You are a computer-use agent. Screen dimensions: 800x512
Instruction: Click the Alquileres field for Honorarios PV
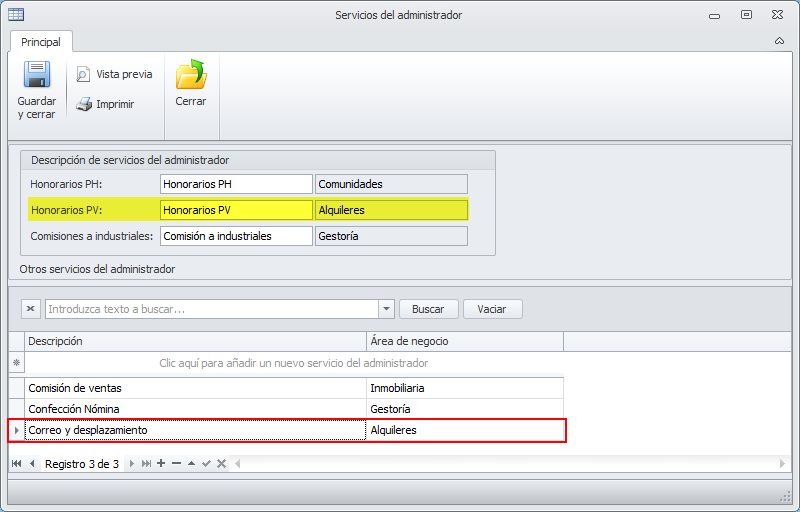click(391, 210)
